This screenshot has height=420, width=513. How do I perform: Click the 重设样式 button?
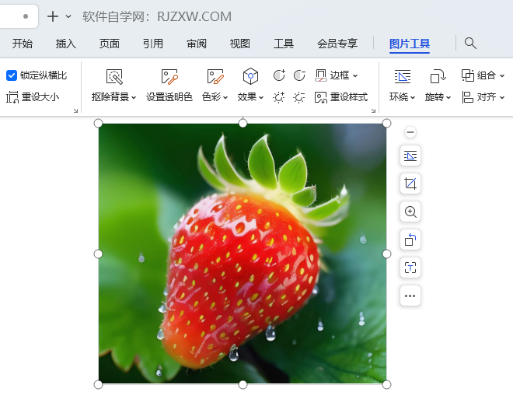tap(341, 97)
